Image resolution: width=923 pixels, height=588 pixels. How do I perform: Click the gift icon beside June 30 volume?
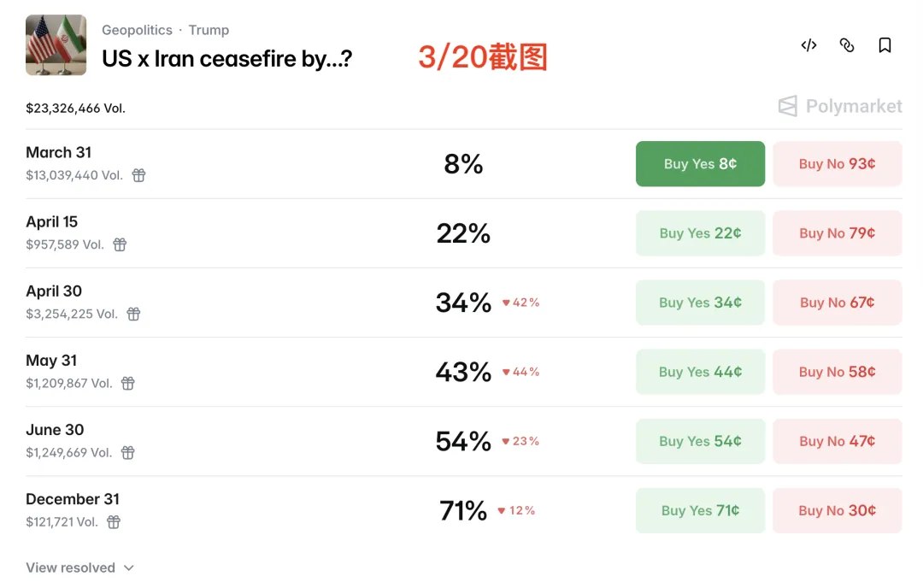click(x=127, y=452)
